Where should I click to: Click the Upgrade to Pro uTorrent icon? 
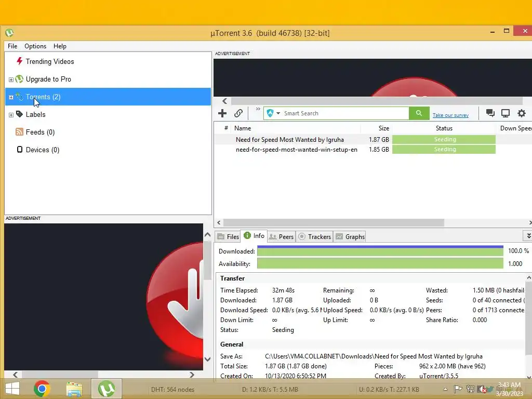(x=19, y=79)
